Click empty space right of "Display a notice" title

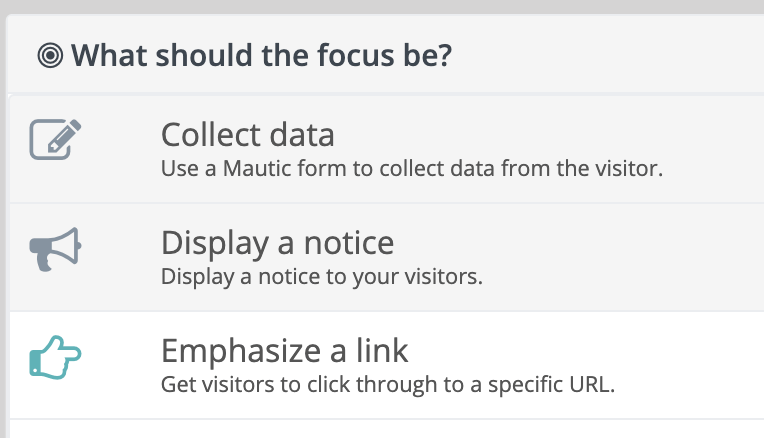coord(580,243)
